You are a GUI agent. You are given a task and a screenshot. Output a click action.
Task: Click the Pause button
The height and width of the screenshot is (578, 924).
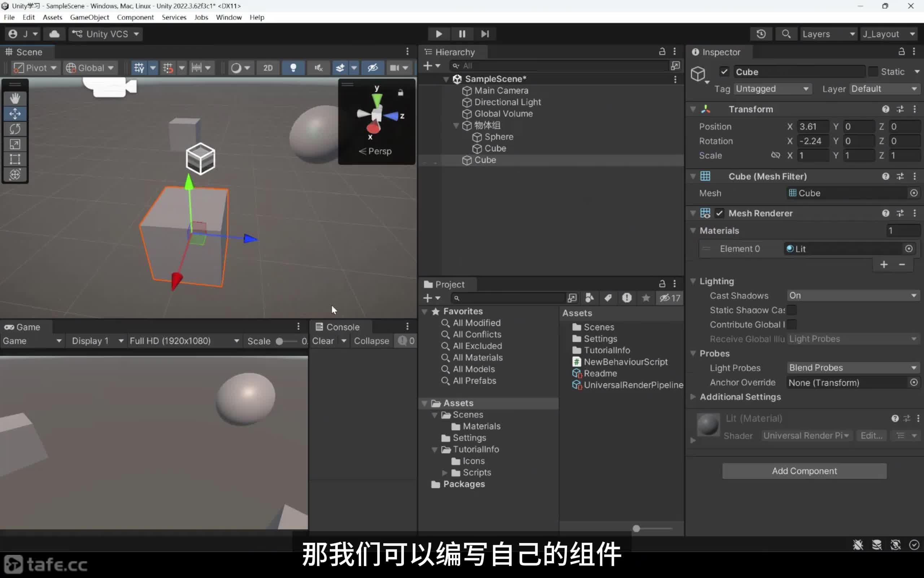pos(462,34)
